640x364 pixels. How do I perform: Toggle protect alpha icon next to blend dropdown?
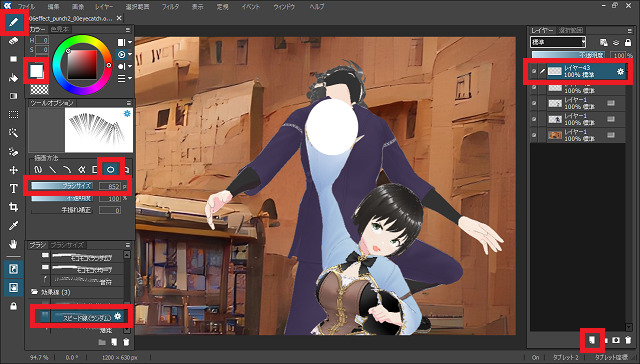pyautogui.click(x=604, y=42)
